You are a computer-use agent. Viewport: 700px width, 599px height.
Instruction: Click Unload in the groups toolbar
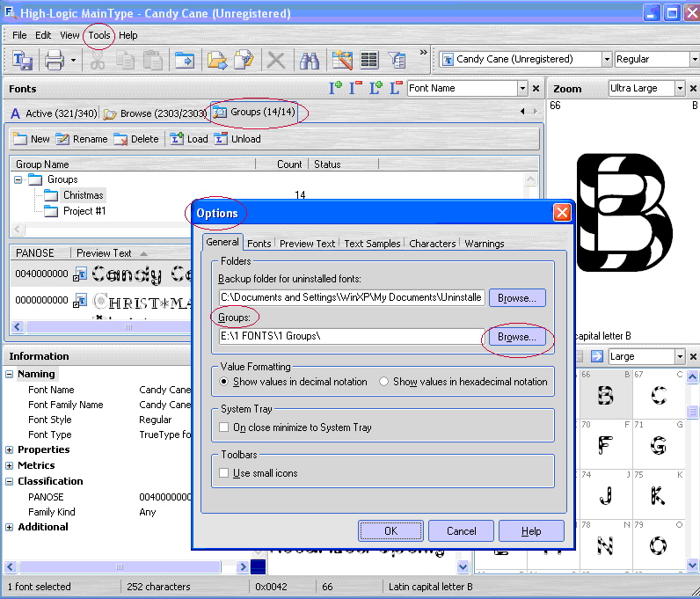pyautogui.click(x=237, y=139)
